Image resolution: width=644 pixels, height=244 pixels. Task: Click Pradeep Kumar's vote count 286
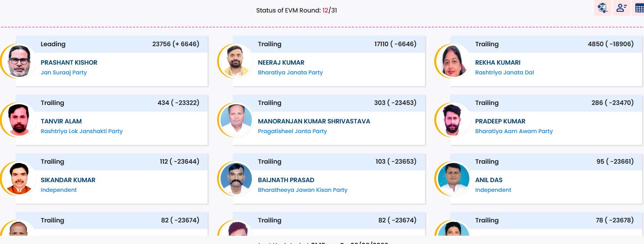pyautogui.click(x=597, y=103)
